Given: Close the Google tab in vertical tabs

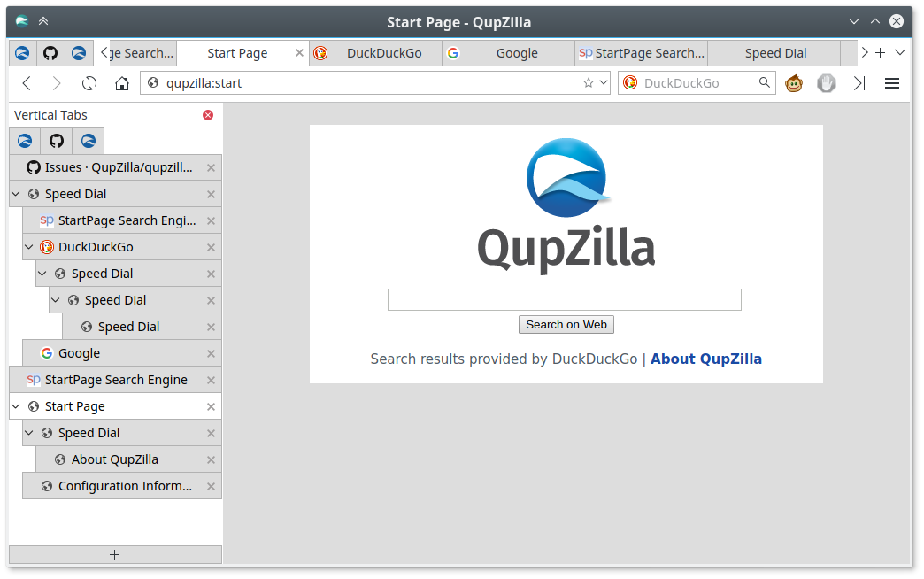Looking at the screenshot, I should point(211,354).
